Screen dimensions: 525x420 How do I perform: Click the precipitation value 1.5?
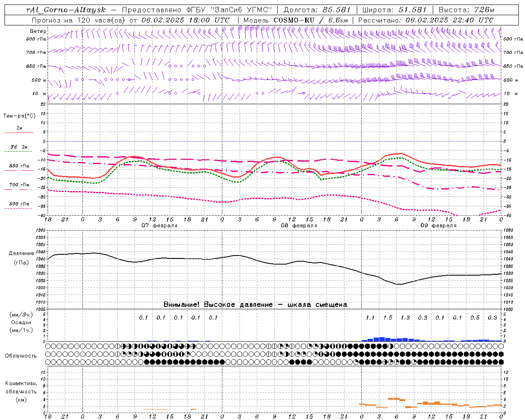coord(388,317)
